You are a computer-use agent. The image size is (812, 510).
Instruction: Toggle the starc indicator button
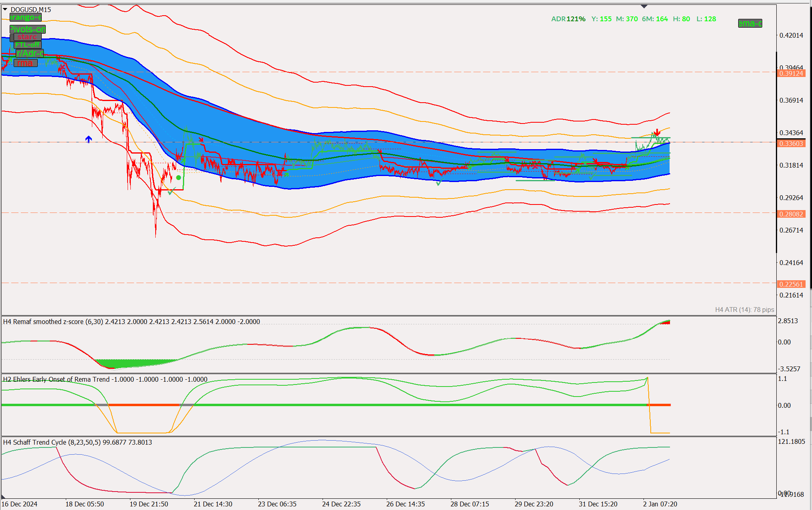click(x=27, y=37)
